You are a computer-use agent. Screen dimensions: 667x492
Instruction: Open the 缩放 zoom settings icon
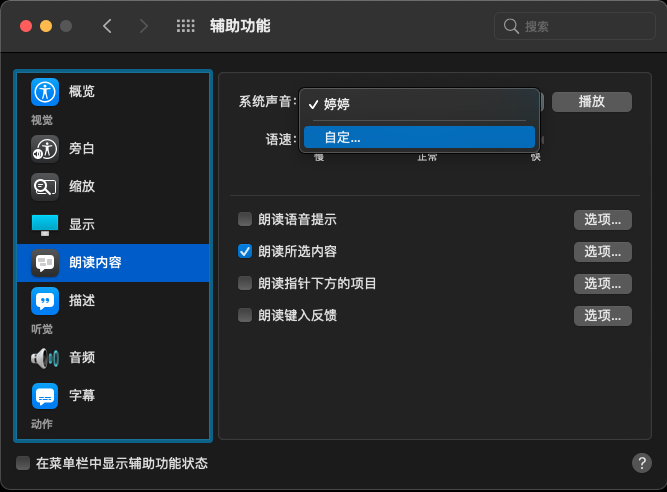(x=45, y=187)
